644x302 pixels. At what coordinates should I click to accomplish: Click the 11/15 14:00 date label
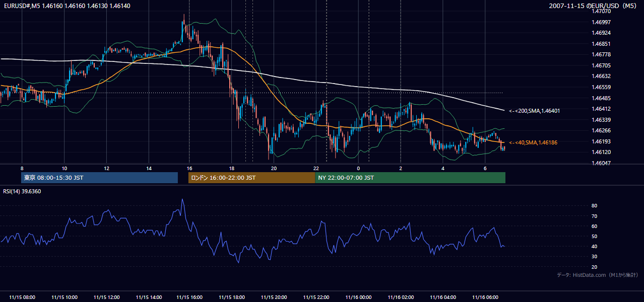click(x=149, y=297)
